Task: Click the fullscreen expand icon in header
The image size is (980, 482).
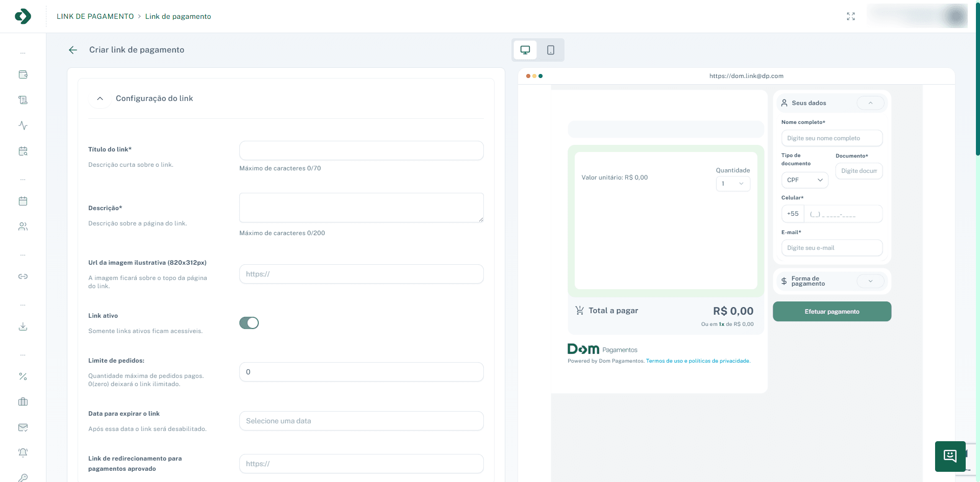Action: point(850,16)
